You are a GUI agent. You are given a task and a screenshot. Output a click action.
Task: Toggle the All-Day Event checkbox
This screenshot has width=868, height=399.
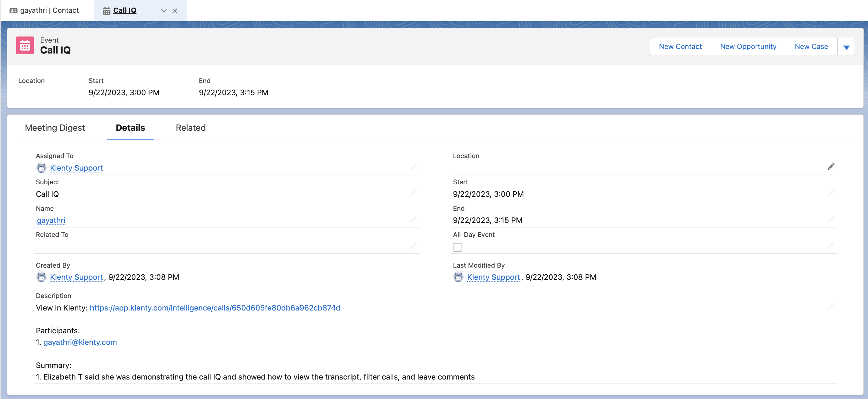(x=457, y=247)
